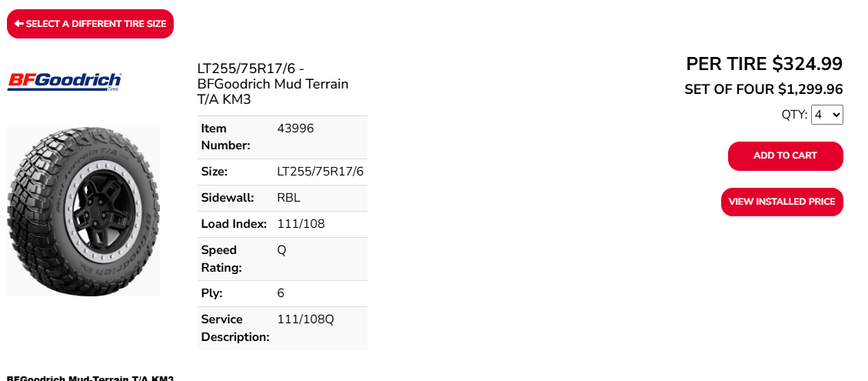Click the item number 43996
868x381 pixels.
tap(295, 129)
